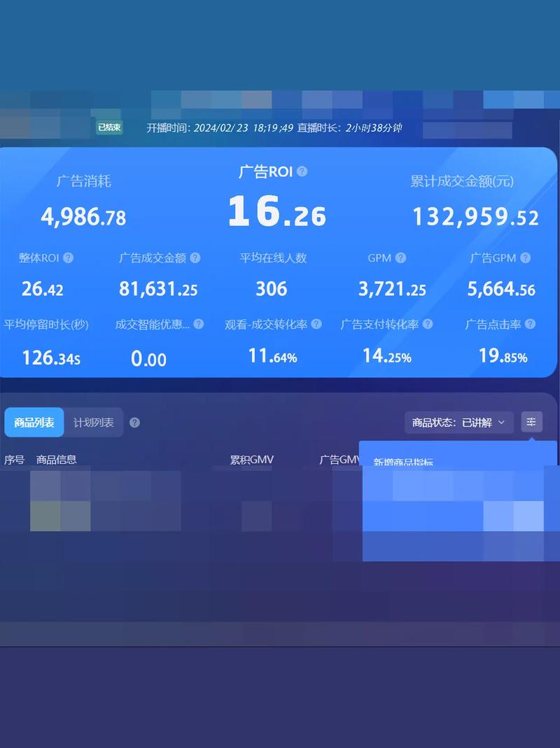Click the 累积GMV column header
The height and width of the screenshot is (748, 560).
(x=251, y=460)
